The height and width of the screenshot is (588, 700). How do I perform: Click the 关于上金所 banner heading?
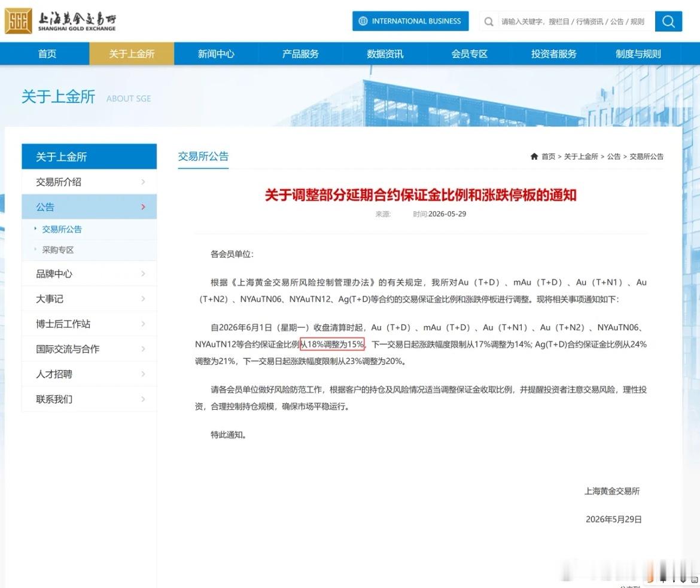59,96
